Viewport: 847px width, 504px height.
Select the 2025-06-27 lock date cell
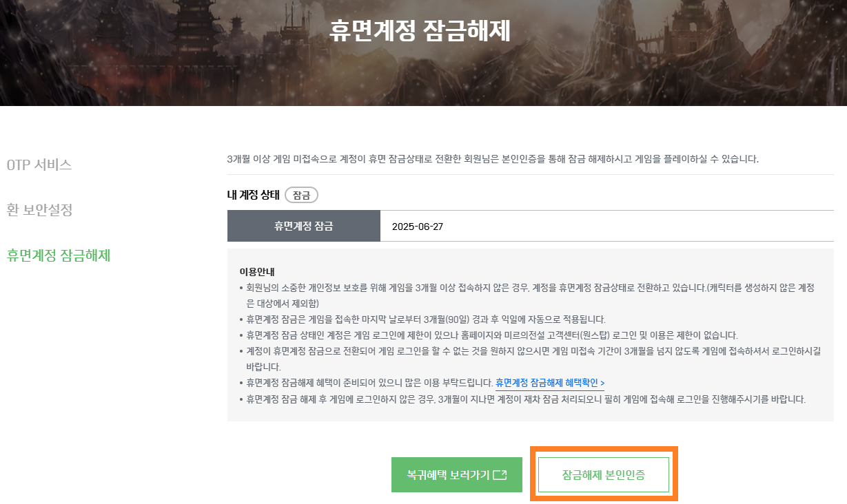pos(606,226)
